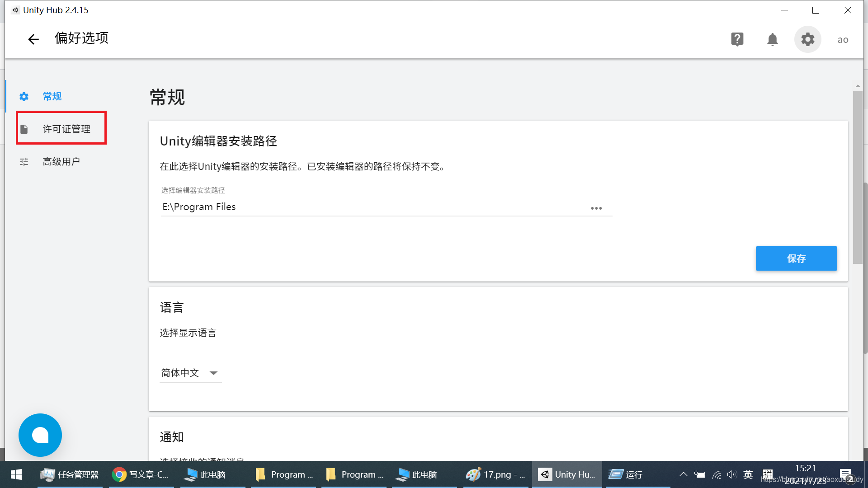This screenshot has width=868, height=488.
Task: Click the gear icon beside 常规
Action: (x=24, y=96)
